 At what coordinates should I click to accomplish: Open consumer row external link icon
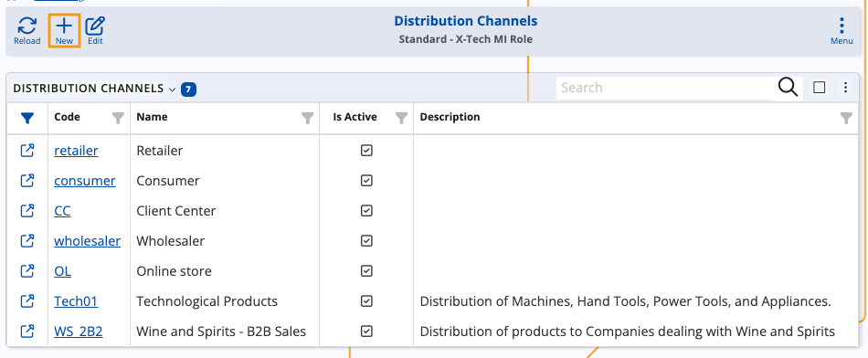pos(27,181)
